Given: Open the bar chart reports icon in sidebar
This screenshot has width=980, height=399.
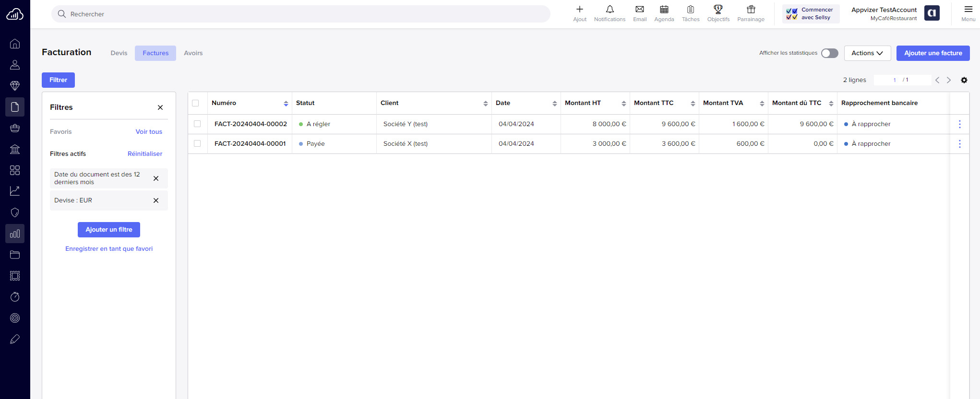Looking at the screenshot, I should (x=15, y=234).
